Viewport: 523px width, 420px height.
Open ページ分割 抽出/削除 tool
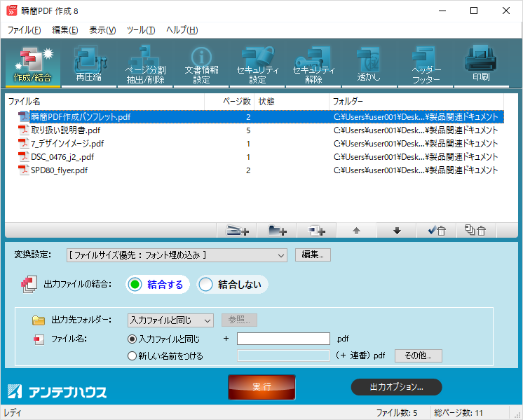pyautogui.click(x=145, y=65)
